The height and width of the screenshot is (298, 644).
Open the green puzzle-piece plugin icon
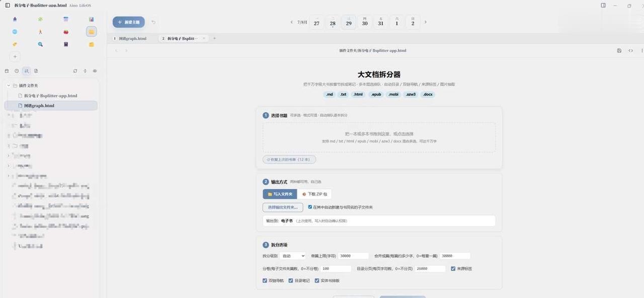[x=40, y=19]
